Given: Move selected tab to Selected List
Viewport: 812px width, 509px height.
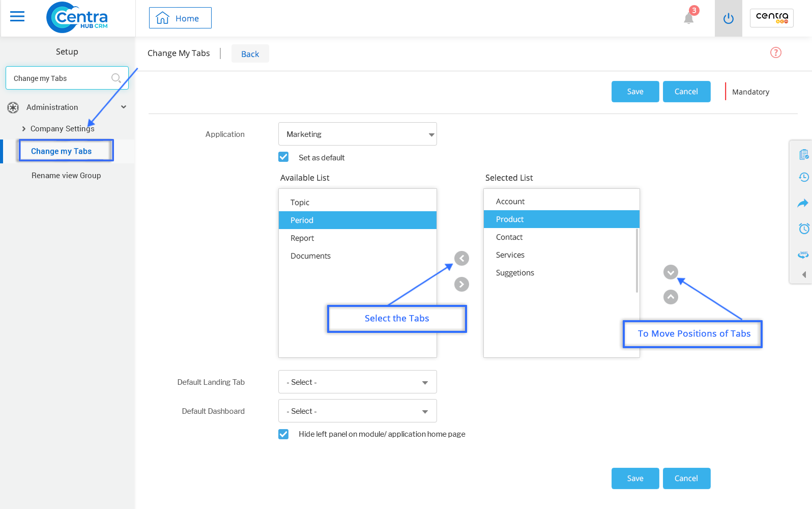Looking at the screenshot, I should [461, 284].
